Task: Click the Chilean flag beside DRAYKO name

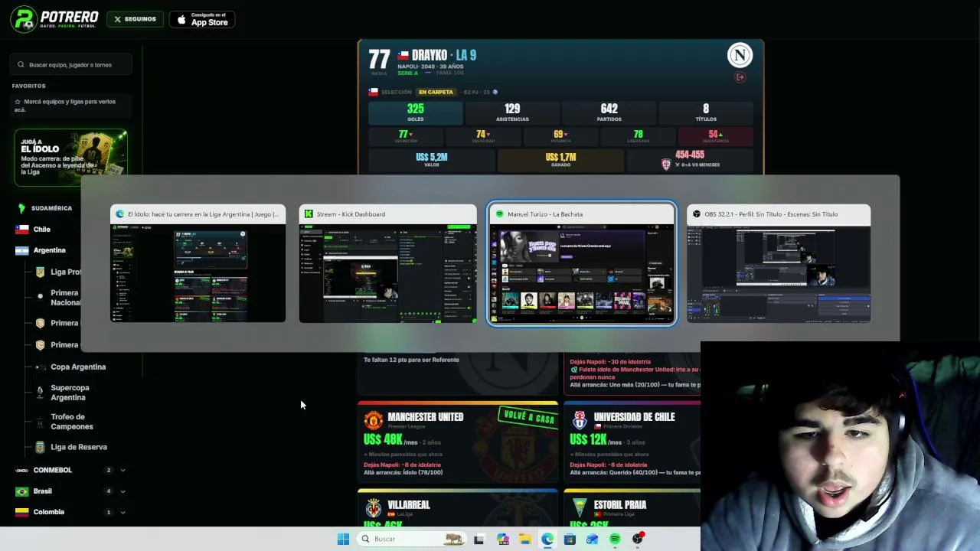Action: 403,56
